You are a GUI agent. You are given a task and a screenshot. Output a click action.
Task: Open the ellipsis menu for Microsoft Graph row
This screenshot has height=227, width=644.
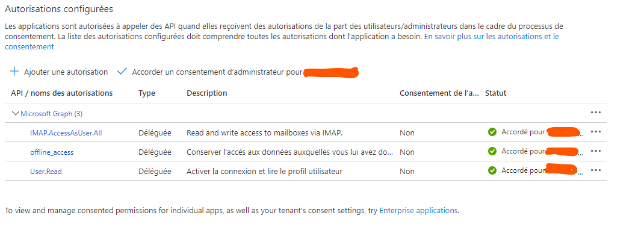coord(595,113)
